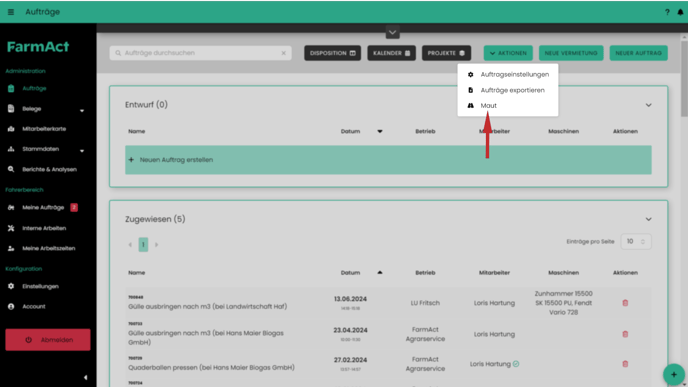
Task: Click the Stammdaten sidebar icon
Action: click(11, 149)
